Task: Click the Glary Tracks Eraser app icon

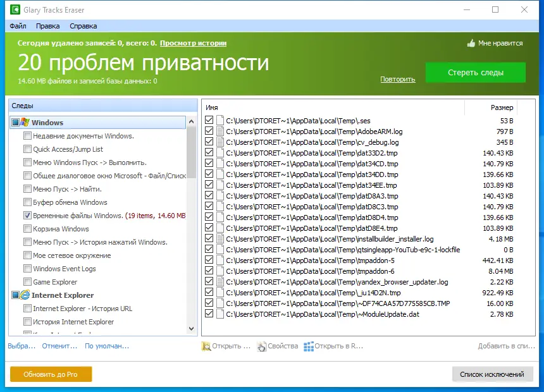Action: 15,9
